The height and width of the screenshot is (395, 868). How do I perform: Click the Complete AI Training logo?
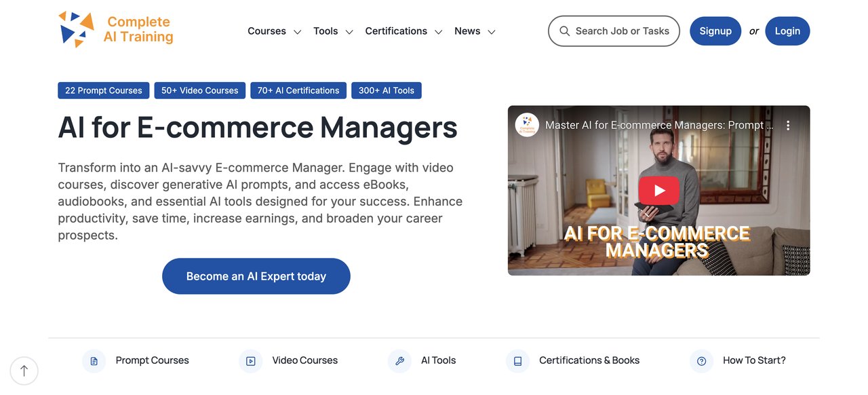(x=116, y=30)
